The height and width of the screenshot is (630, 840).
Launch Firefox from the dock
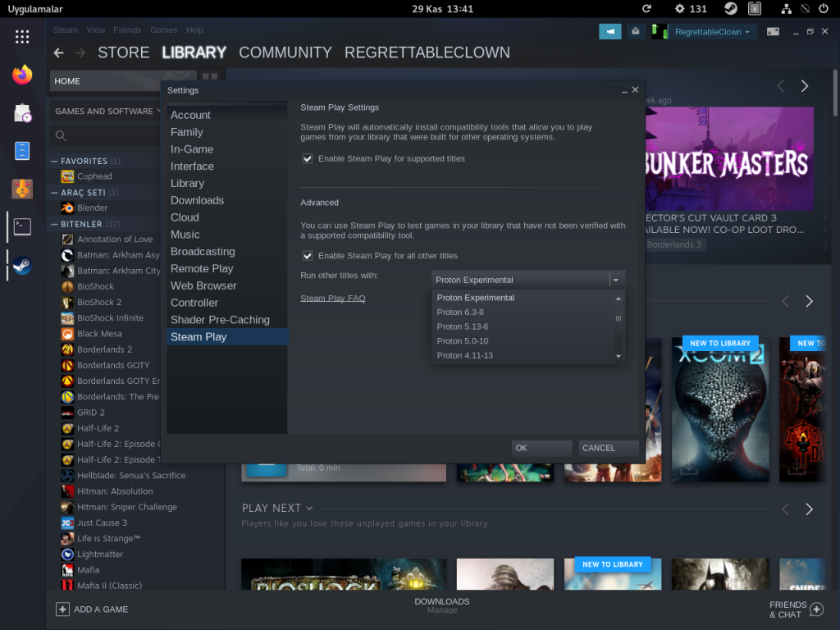pos(22,75)
